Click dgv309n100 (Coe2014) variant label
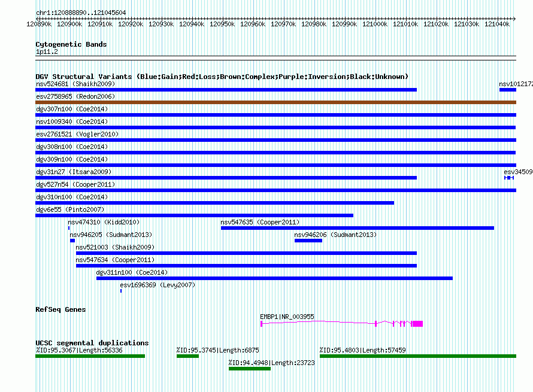Screen dimensions: 533x392 click(x=72, y=159)
